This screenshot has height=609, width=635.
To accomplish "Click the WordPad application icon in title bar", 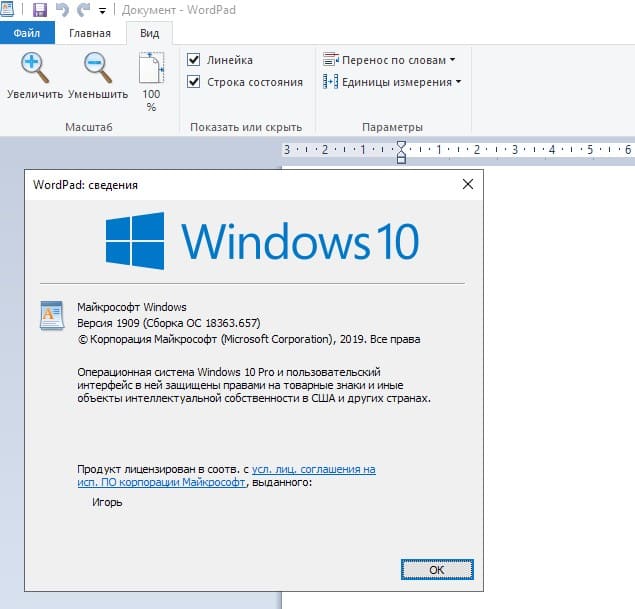I will 7,9.
